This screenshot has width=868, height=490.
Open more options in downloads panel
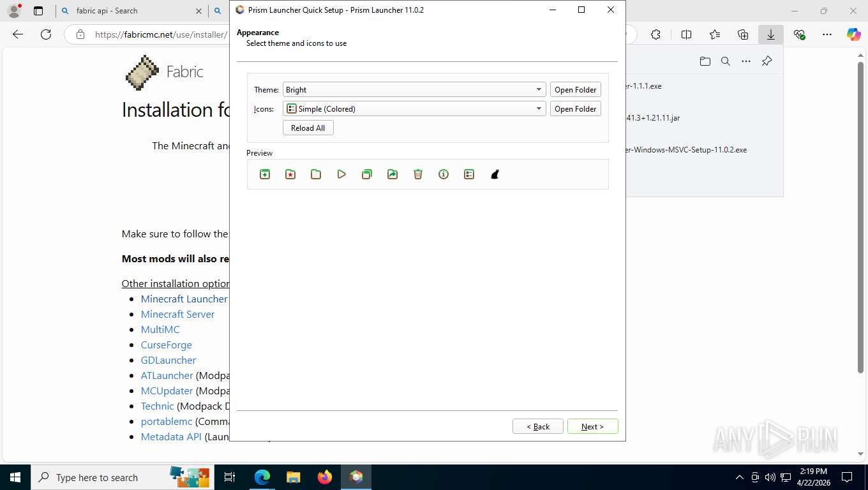click(746, 61)
